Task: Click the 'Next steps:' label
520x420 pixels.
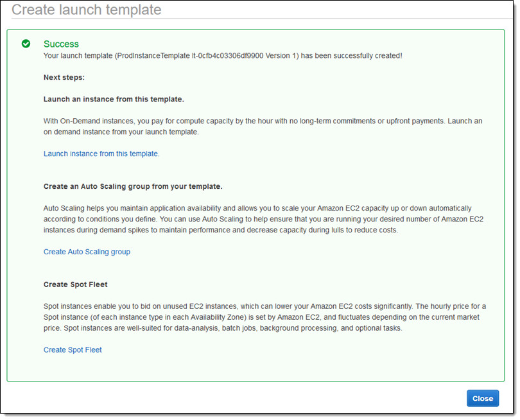Action: (64, 77)
